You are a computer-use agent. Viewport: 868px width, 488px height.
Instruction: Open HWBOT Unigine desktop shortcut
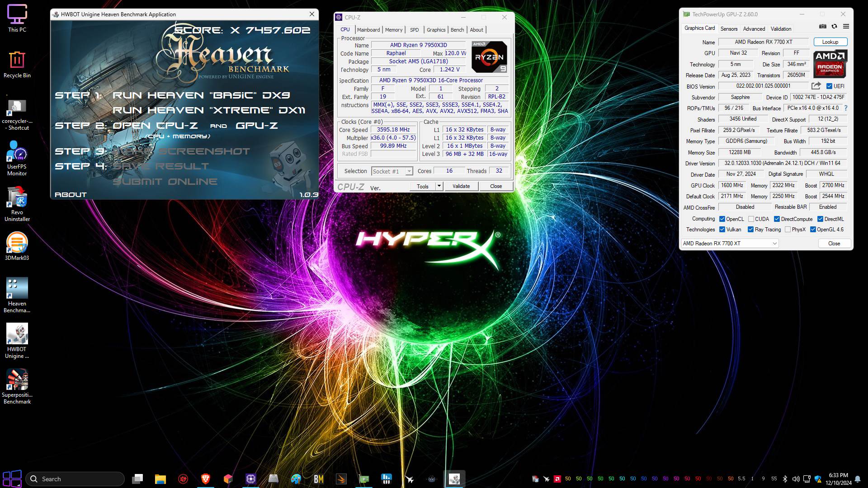pyautogui.click(x=17, y=341)
